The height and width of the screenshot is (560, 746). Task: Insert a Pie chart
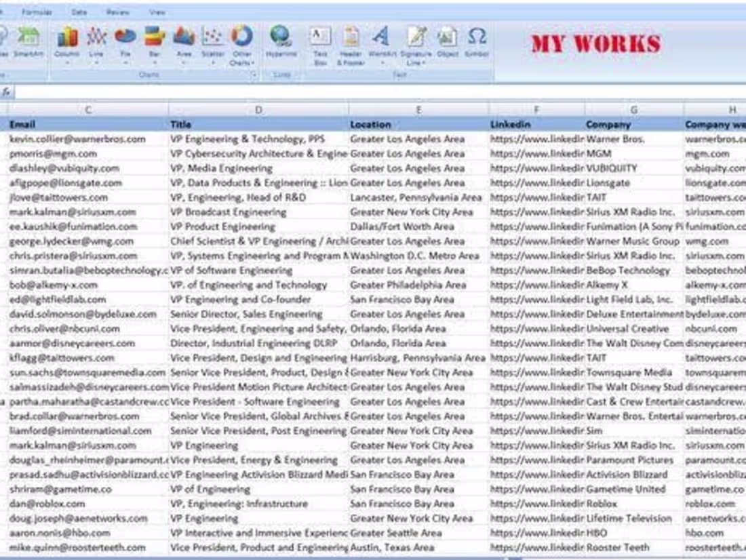(125, 45)
